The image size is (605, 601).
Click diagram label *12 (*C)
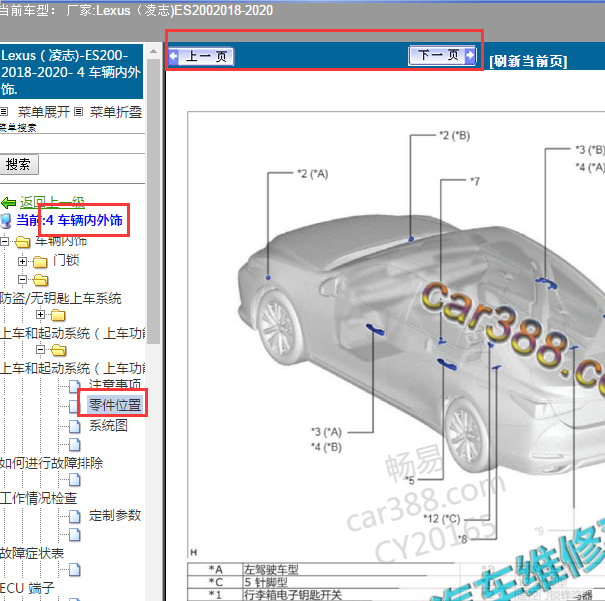pos(442,519)
